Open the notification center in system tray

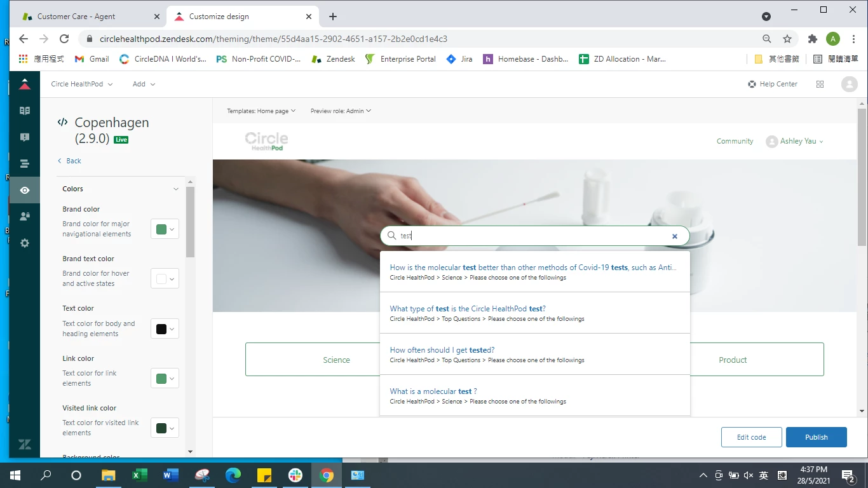pyautogui.click(x=848, y=475)
